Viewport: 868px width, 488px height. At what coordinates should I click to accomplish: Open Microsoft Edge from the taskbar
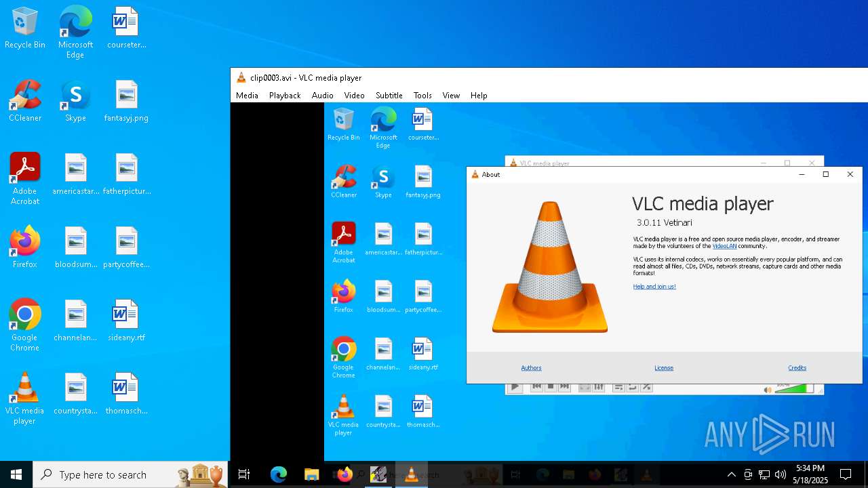(279, 474)
